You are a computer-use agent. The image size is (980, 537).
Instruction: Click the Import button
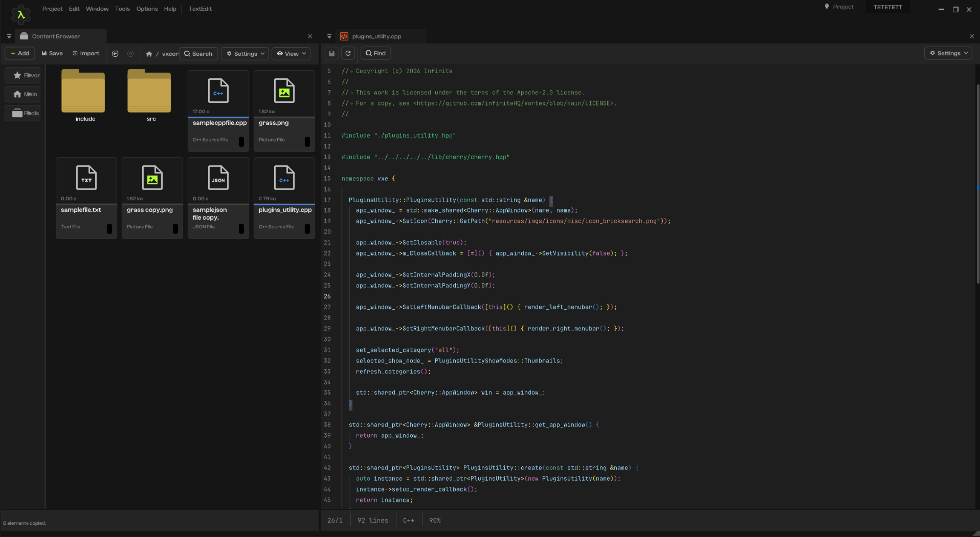tap(86, 53)
